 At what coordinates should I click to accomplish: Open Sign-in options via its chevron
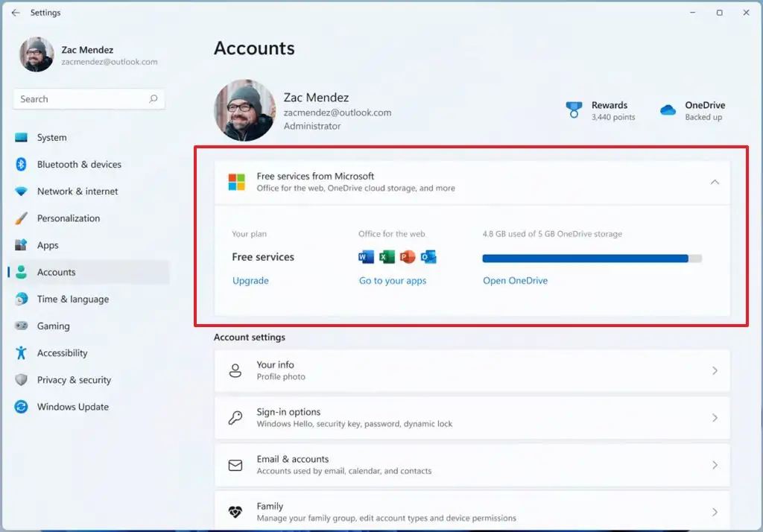(x=715, y=417)
